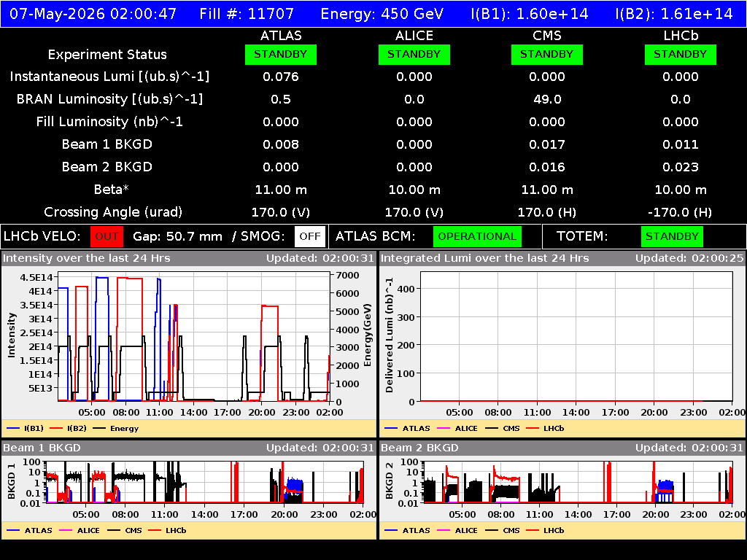Viewport: 747px width, 560px height.
Task: Click ATLAS BRAN luminosity value 0.5
Action: click(281, 99)
